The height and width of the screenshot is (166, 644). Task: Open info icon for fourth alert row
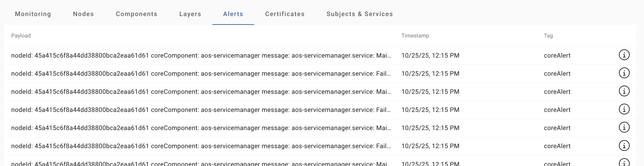624,109
